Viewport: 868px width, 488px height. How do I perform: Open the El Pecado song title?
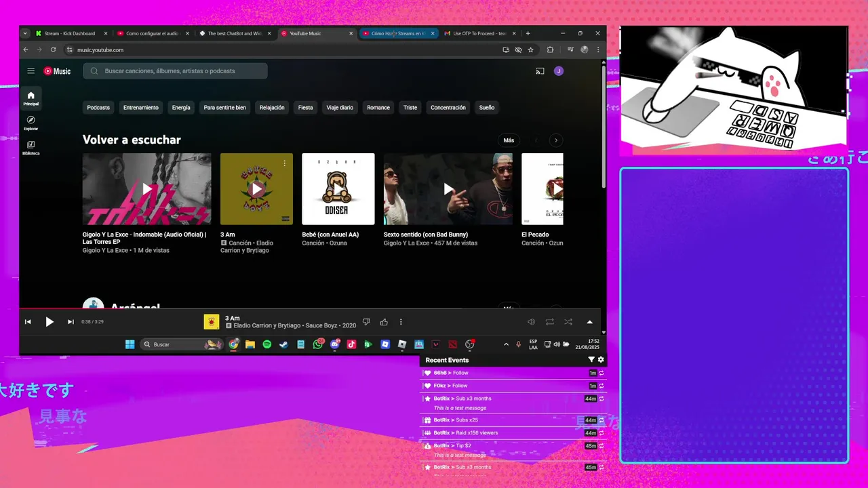(535, 235)
